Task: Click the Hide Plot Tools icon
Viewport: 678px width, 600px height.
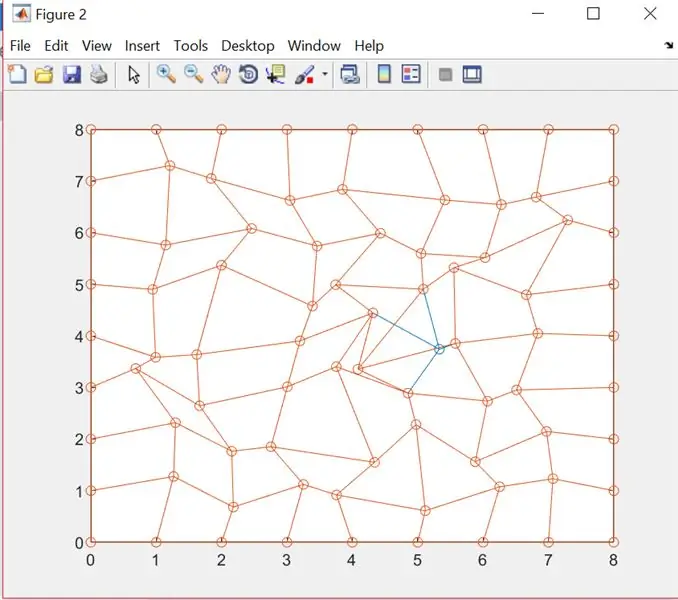Action: click(445, 75)
